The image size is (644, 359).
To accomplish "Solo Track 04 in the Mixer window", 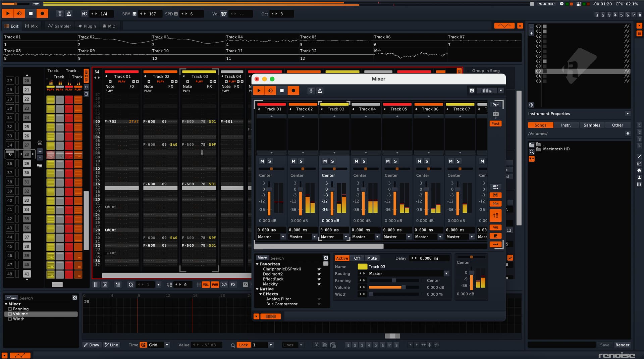I will click(364, 161).
